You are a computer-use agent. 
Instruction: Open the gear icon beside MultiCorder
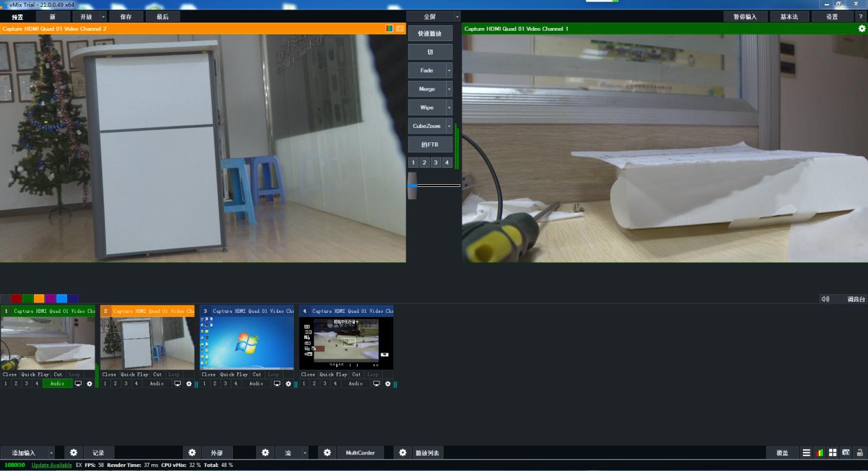[327, 453]
